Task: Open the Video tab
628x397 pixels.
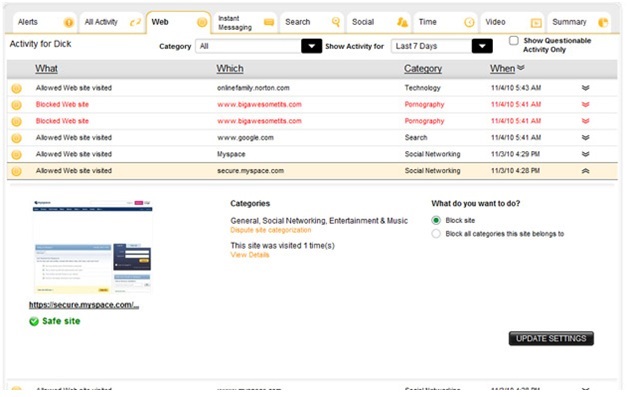Action: click(x=513, y=22)
